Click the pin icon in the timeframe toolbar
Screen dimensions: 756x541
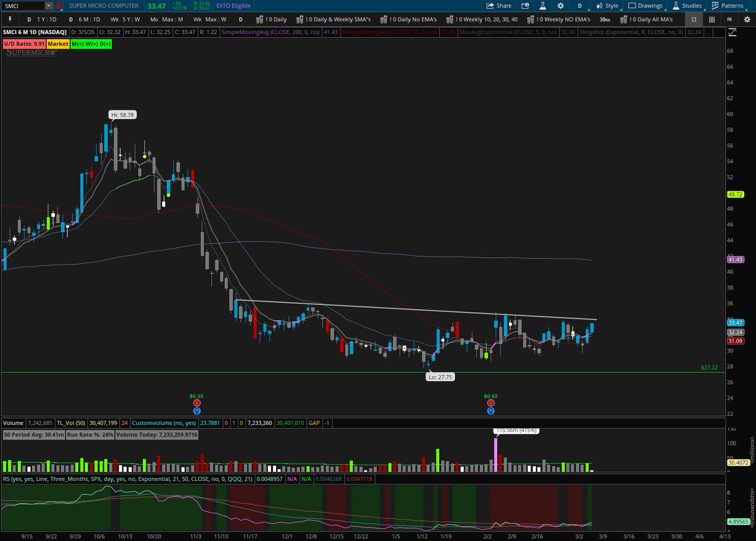click(11, 20)
